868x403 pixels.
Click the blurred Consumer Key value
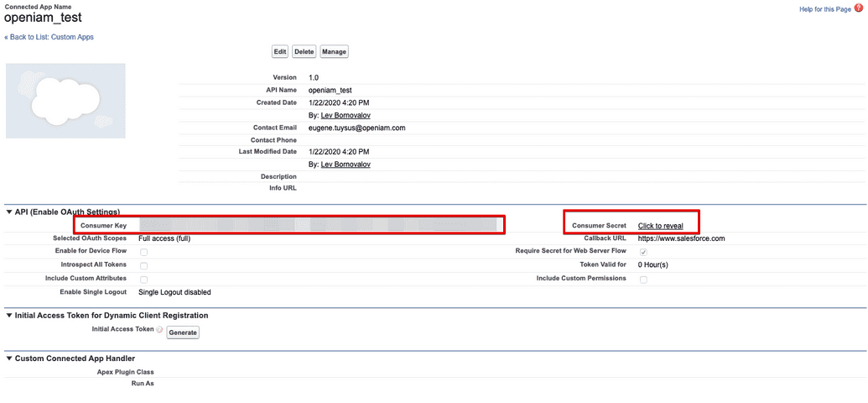pyautogui.click(x=317, y=225)
